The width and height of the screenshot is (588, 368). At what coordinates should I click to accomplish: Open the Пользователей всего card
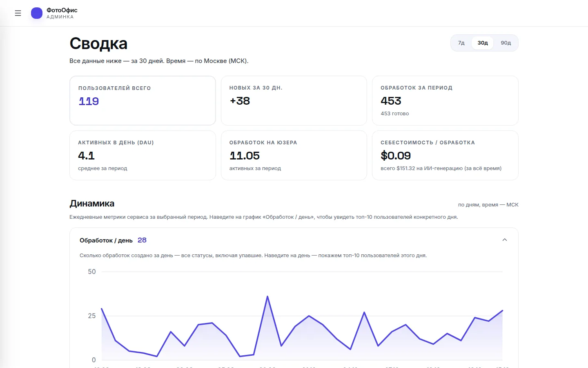pyautogui.click(x=143, y=101)
